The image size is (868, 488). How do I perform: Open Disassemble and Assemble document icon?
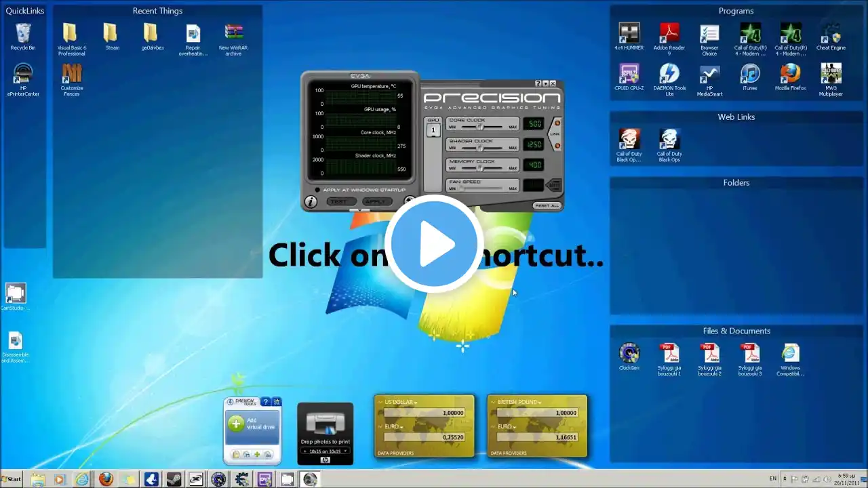(x=15, y=347)
